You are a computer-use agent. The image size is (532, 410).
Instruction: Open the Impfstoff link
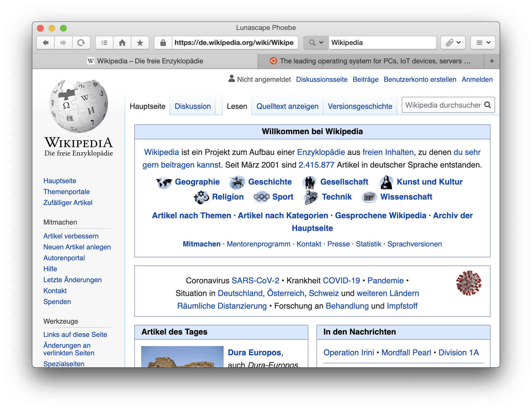(402, 306)
